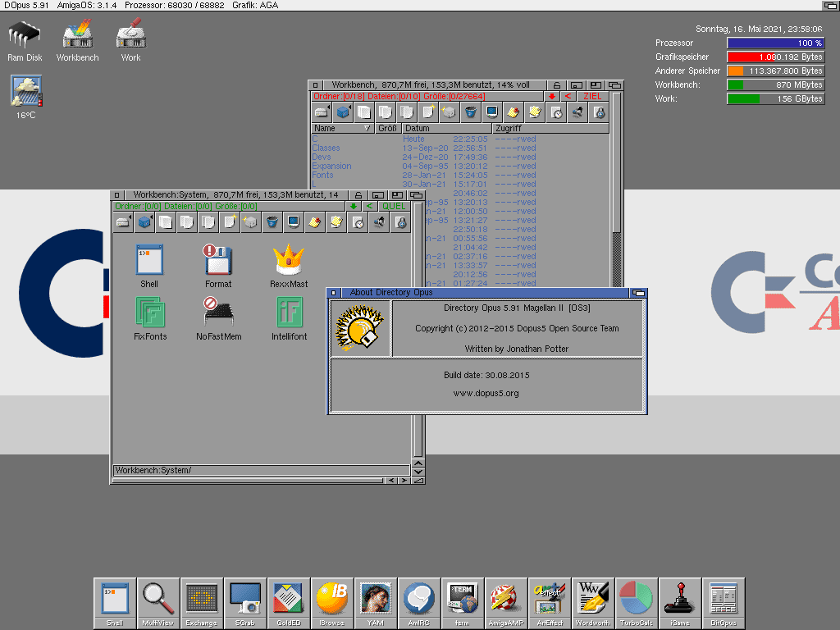Click monitor icon in System lister toolbar
This screenshot has height=630, width=840.
coord(294,221)
